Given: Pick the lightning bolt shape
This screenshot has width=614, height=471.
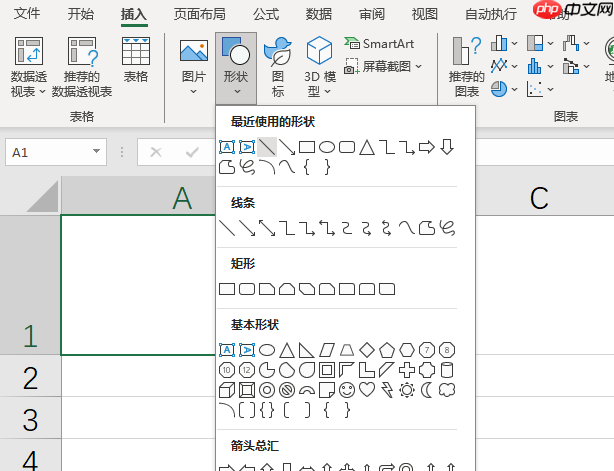Looking at the screenshot, I should pyautogui.click(x=387, y=390).
